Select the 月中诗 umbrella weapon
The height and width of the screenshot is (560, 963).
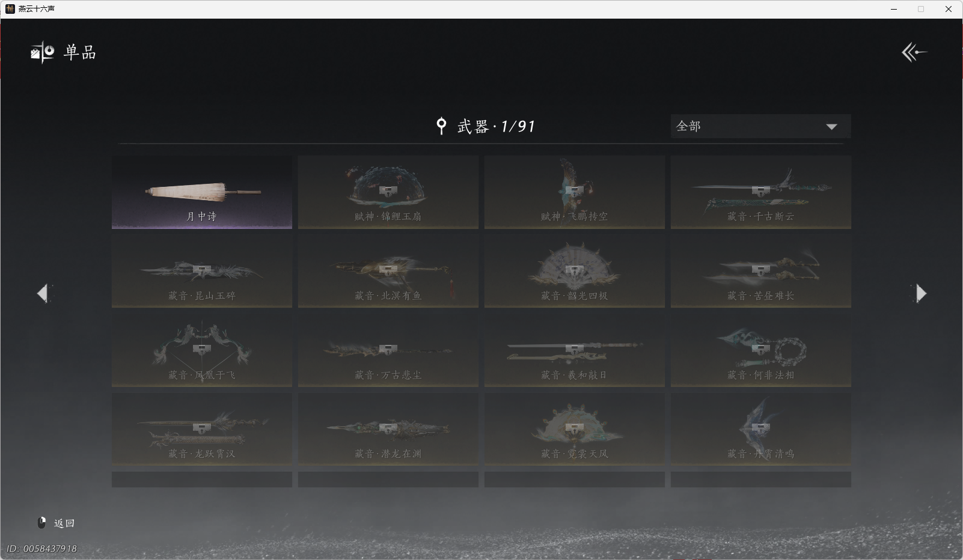click(202, 192)
